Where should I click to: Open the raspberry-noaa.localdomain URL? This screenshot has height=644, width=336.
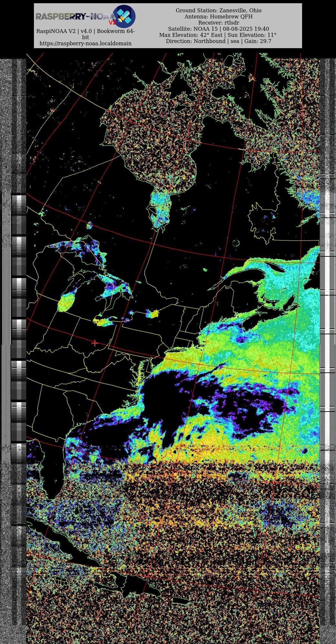pos(85,43)
